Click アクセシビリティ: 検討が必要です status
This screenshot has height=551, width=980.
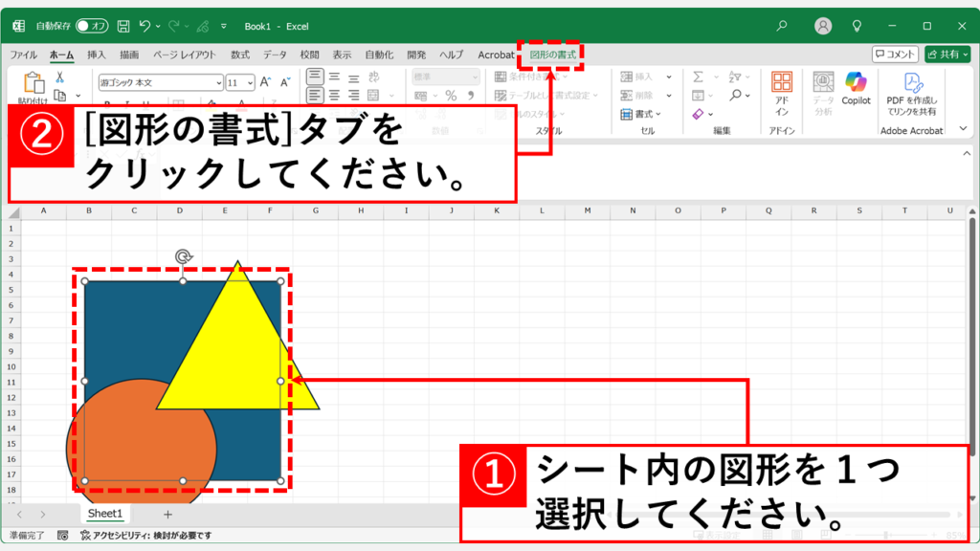[x=146, y=536]
